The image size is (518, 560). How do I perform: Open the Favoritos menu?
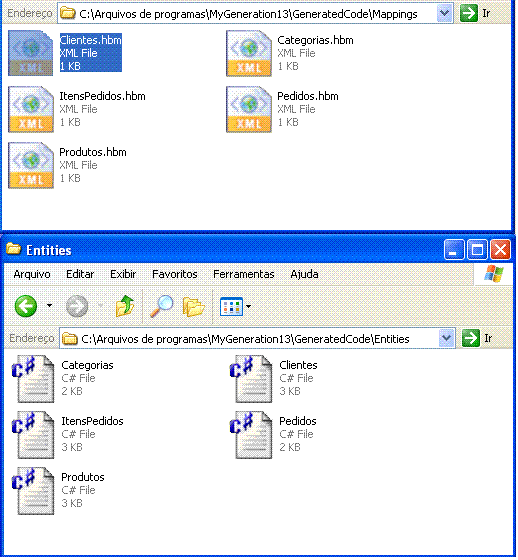pyautogui.click(x=175, y=274)
